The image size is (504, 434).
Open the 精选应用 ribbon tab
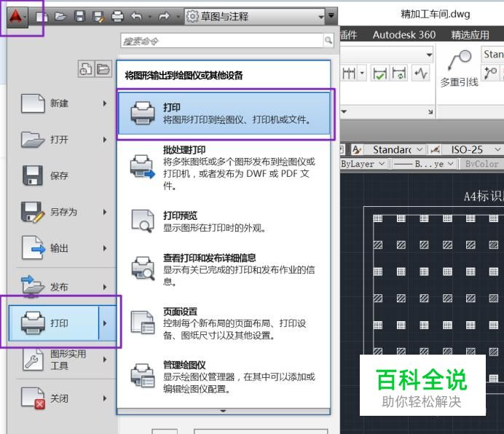pyautogui.click(x=470, y=35)
